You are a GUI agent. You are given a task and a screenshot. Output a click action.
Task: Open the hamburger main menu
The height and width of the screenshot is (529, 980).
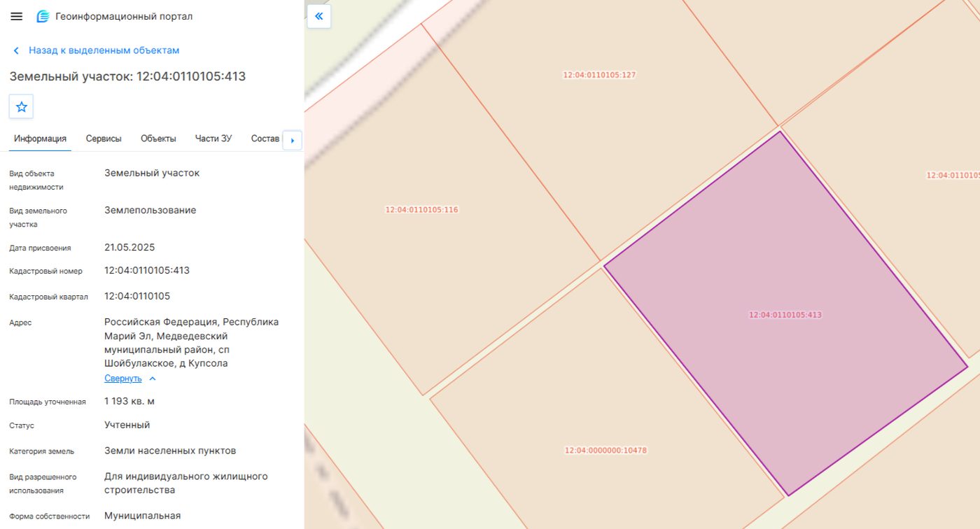click(17, 16)
